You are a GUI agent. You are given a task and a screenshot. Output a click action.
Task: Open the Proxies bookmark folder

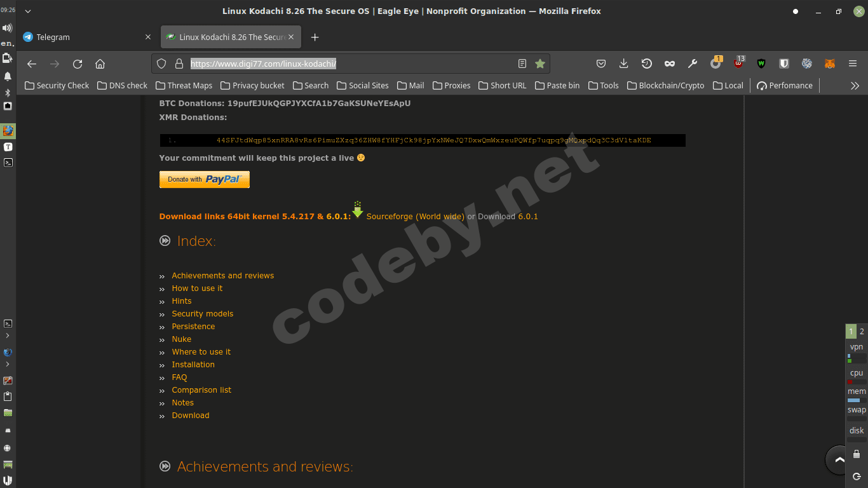[451, 86]
